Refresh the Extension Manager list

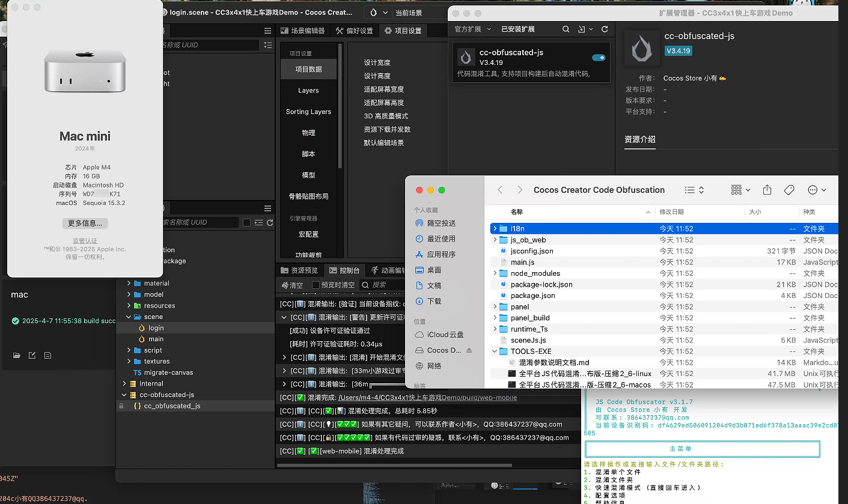click(x=605, y=29)
